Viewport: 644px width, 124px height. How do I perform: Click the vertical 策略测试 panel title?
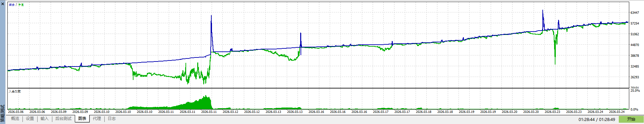[3, 113]
